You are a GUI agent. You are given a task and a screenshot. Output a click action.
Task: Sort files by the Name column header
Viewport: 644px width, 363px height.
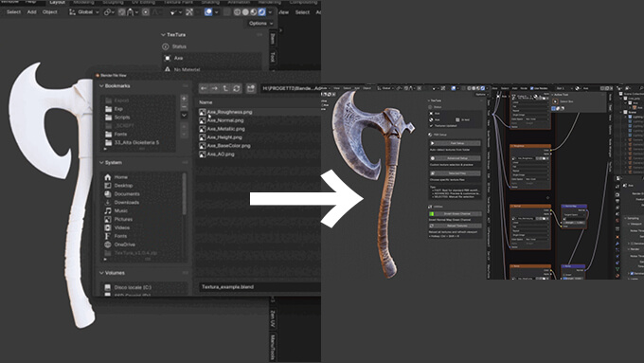click(x=206, y=102)
